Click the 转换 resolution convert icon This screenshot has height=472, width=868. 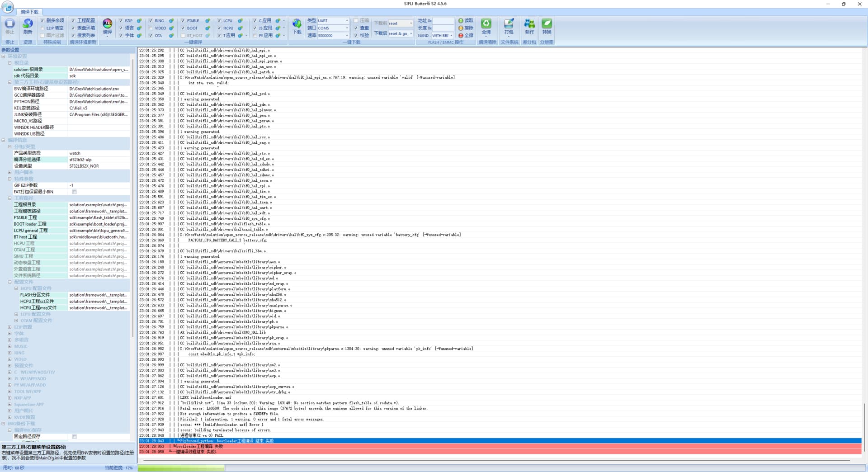(x=547, y=26)
